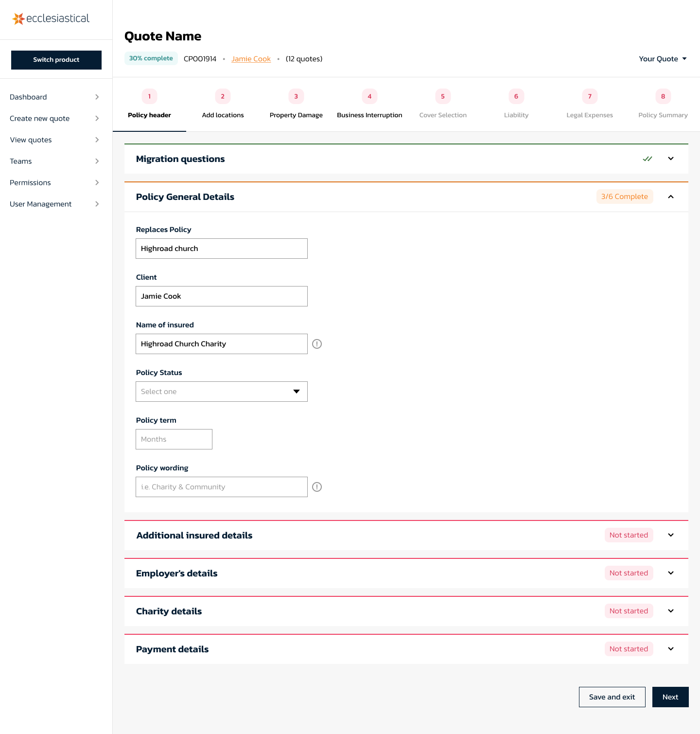The width and height of the screenshot is (700, 734).
Task: Go to the Policy Summary step
Action: tap(663, 115)
